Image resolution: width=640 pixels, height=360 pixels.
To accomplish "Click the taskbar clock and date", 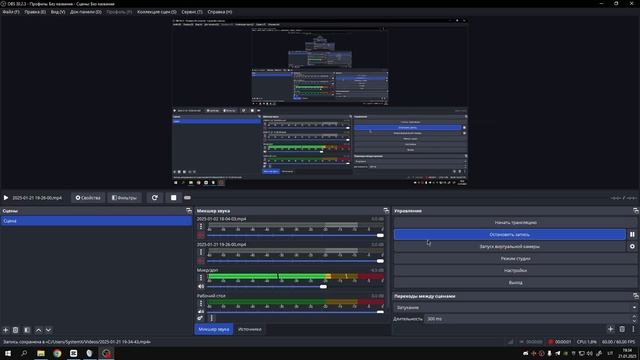I will pos(628,353).
